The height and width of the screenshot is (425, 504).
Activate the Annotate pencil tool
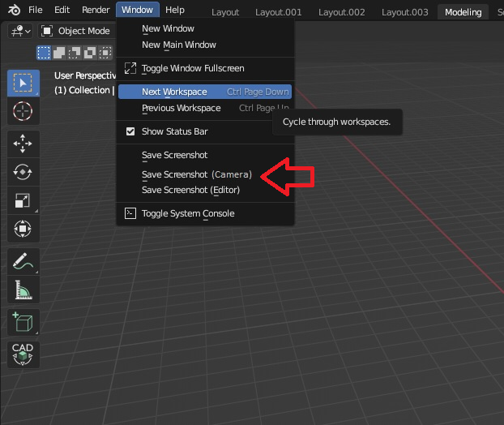click(x=23, y=261)
